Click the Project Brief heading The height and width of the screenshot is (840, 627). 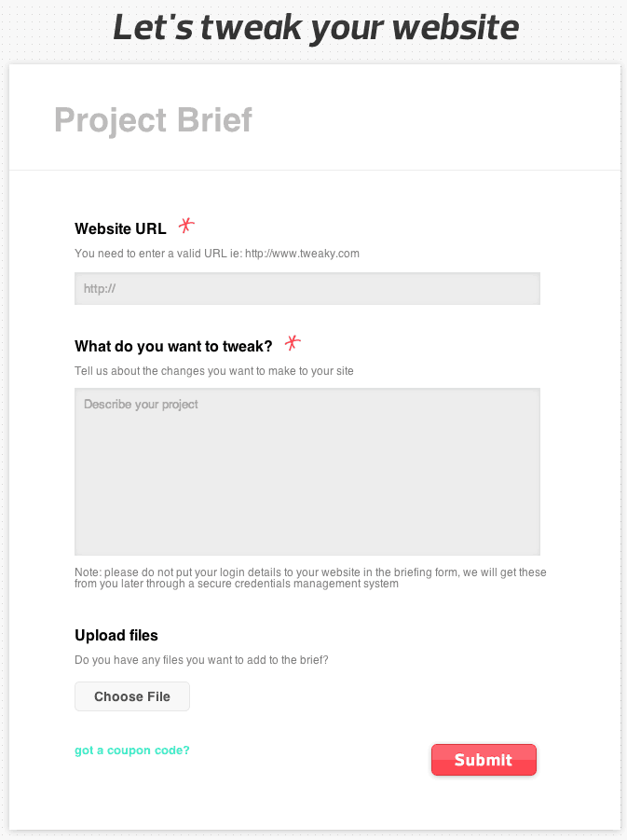tap(153, 120)
